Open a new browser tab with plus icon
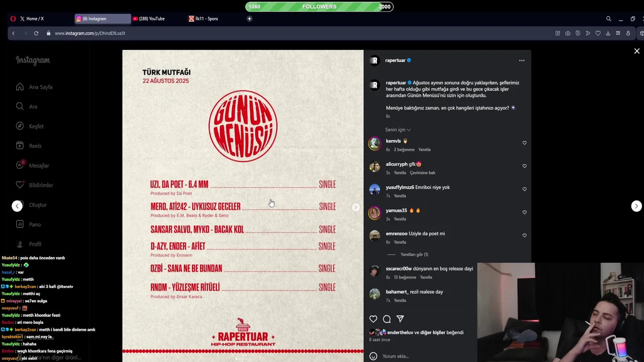The image size is (644, 362). 249,19
